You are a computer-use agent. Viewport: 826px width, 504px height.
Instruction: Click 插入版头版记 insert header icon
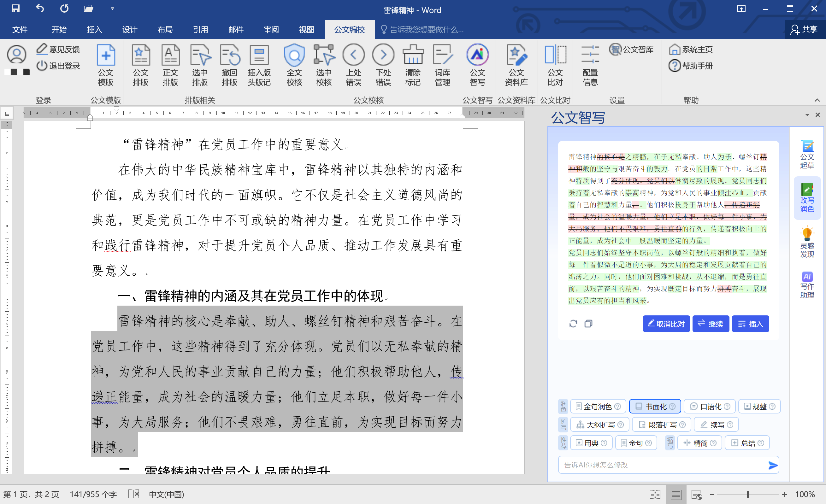(x=259, y=65)
